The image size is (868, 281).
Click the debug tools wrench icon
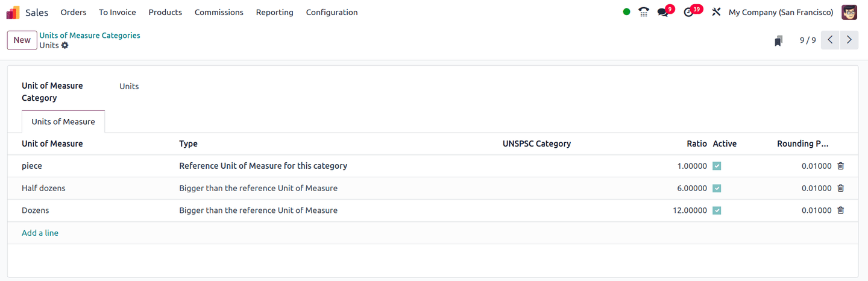click(716, 12)
